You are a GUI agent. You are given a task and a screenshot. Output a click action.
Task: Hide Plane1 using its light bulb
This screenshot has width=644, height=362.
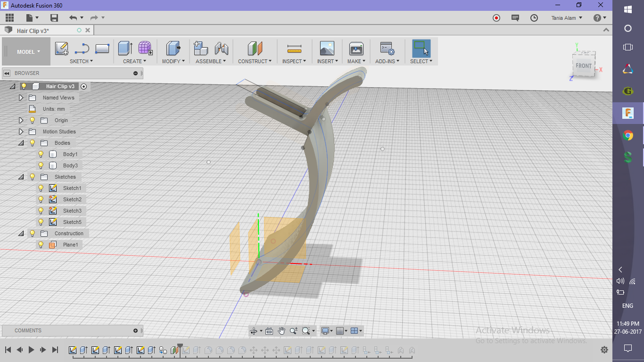pyautogui.click(x=41, y=245)
